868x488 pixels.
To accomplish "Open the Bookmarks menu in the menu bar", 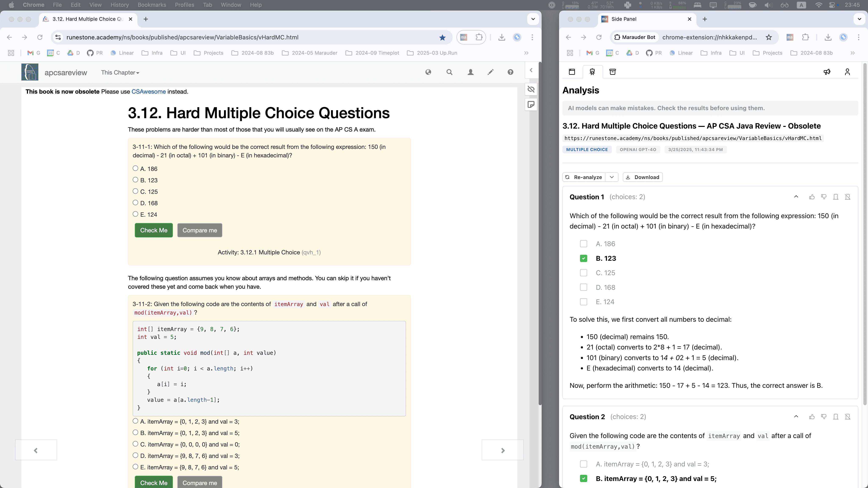I will pos(151,5).
